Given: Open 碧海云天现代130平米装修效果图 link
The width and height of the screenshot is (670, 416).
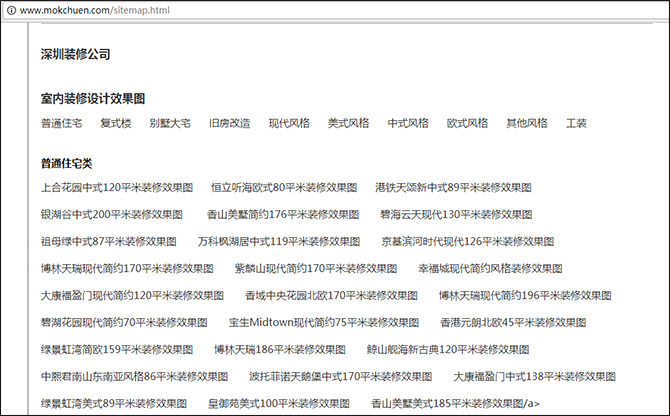Looking at the screenshot, I should [456, 214].
